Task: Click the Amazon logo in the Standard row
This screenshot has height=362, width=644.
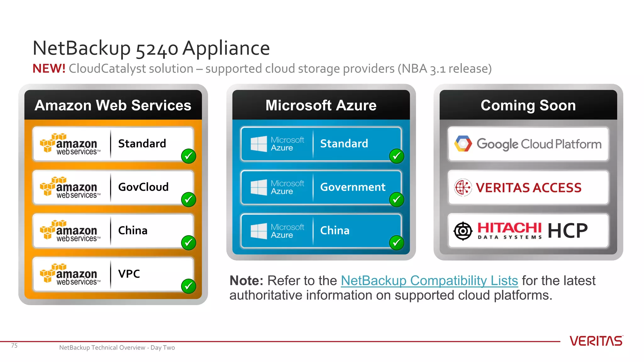Action: coord(70,144)
